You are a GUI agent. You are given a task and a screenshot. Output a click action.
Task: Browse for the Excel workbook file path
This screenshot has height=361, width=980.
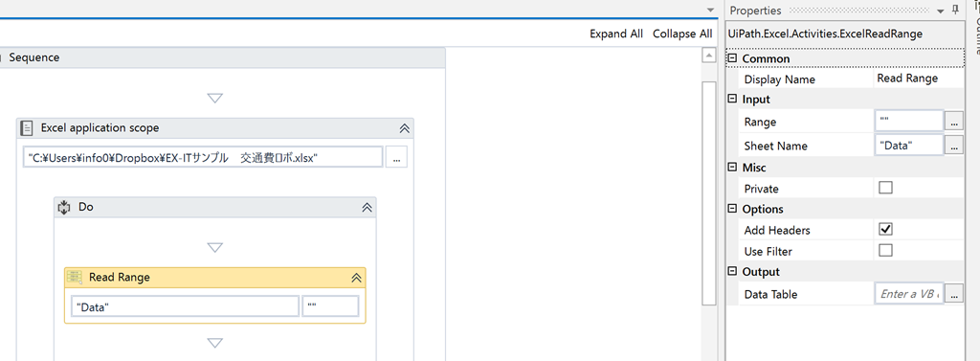point(396,158)
